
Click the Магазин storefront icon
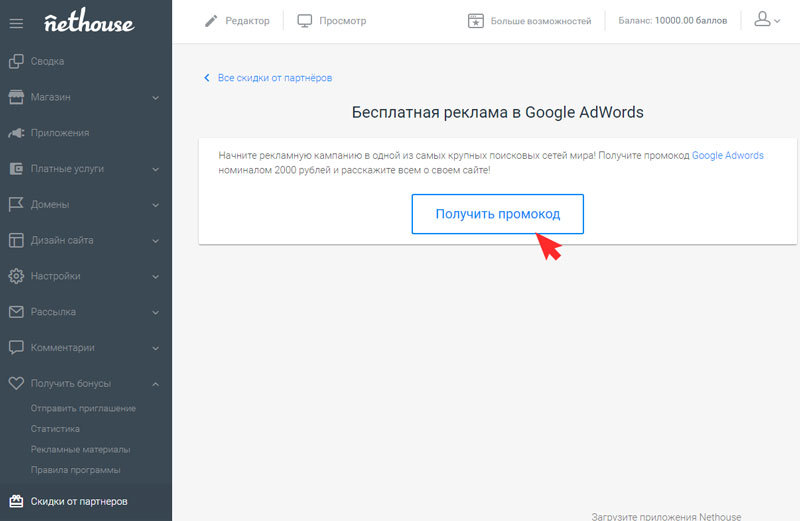coord(16,97)
